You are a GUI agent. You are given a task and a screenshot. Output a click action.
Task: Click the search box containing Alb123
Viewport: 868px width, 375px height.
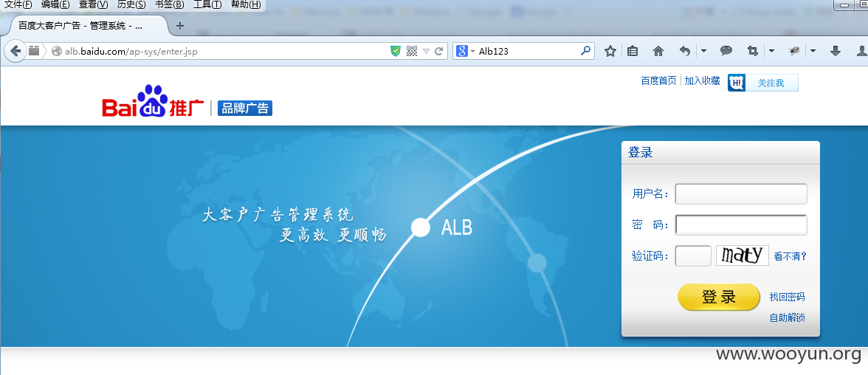pyautogui.click(x=526, y=52)
